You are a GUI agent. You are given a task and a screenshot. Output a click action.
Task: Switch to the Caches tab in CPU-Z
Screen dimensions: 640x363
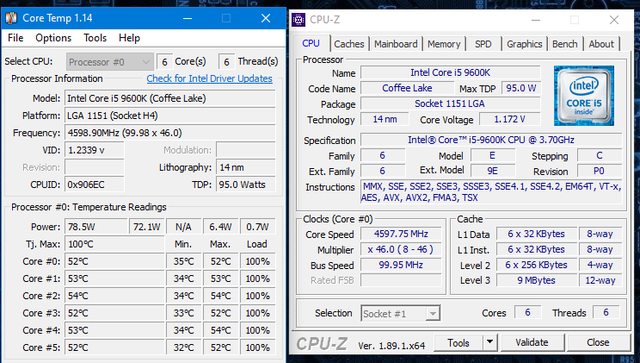pos(349,44)
